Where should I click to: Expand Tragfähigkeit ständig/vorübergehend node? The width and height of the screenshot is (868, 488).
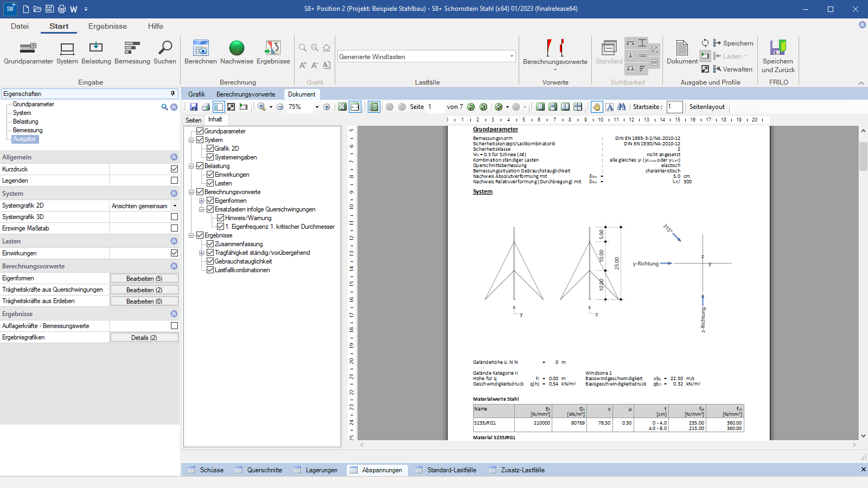(x=202, y=253)
